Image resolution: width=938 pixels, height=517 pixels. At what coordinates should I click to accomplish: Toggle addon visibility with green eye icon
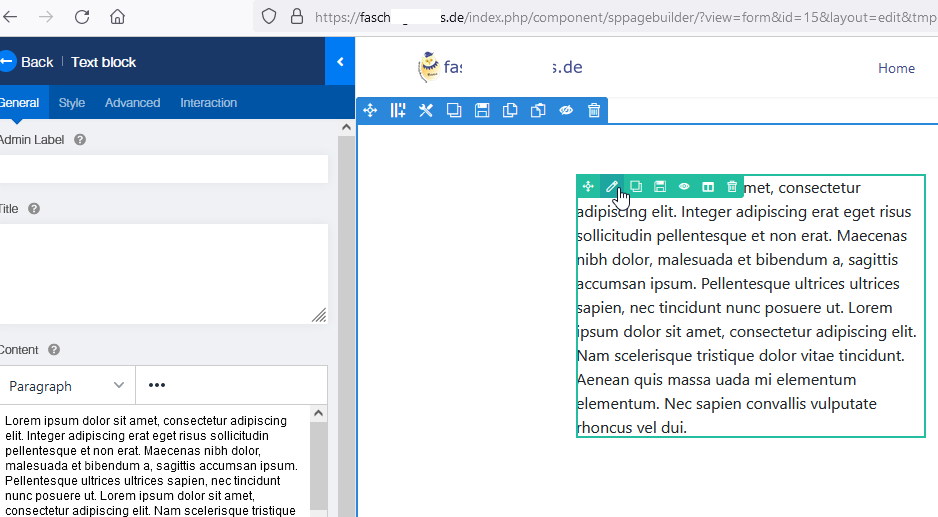pos(684,187)
